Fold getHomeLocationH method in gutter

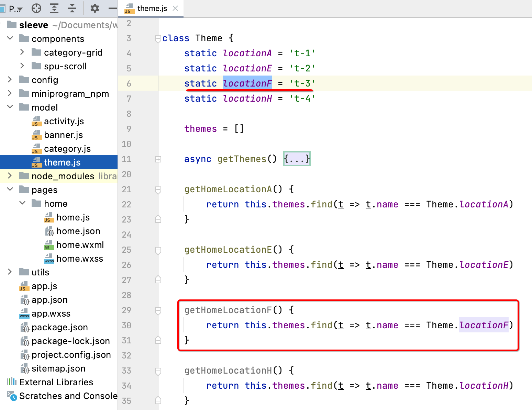tap(158, 371)
